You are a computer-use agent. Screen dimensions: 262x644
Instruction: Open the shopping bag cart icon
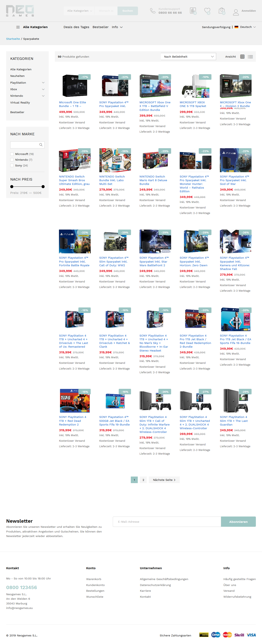(221, 11)
